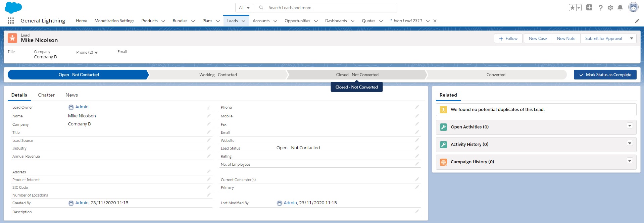Edit the Name field pencil icon
The height and width of the screenshot is (223, 644).
[208, 116]
